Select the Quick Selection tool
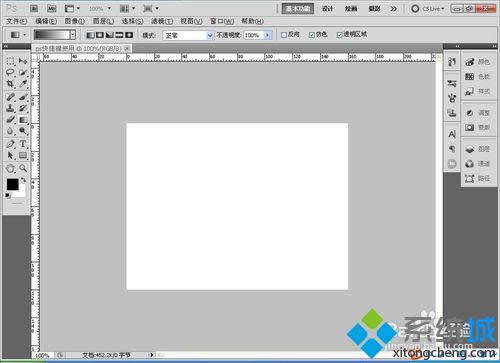Screen dimensions: 500x363 click(x=23, y=73)
